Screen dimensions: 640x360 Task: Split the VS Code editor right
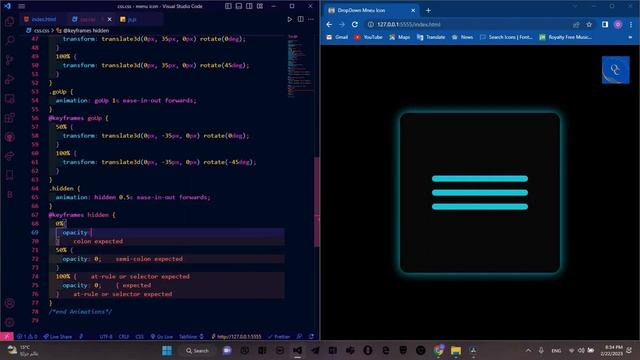click(300, 19)
